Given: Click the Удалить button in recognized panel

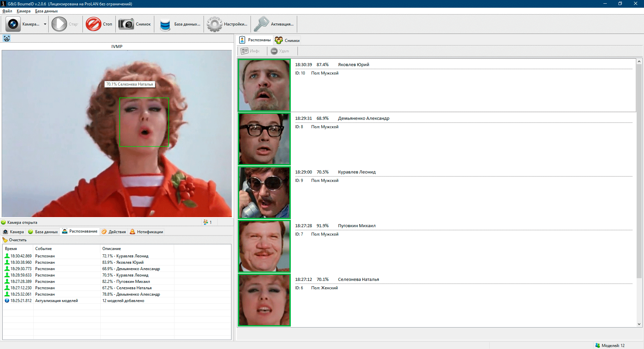Looking at the screenshot, I should (280, 51).
